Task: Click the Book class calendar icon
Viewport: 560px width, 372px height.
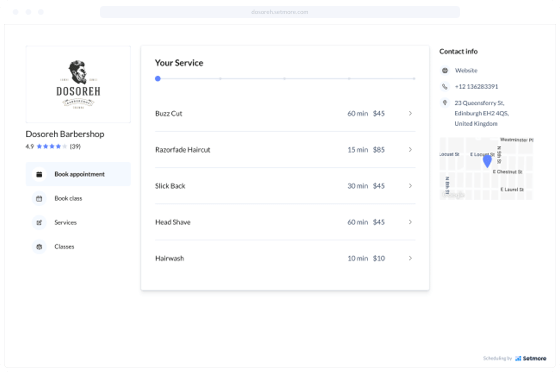Action: click(39, 198)
